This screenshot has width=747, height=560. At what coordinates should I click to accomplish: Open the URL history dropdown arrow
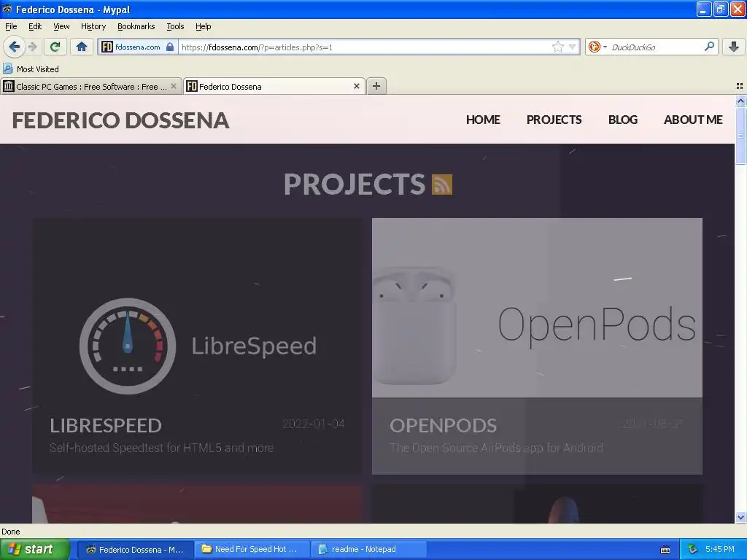point(572,47)
